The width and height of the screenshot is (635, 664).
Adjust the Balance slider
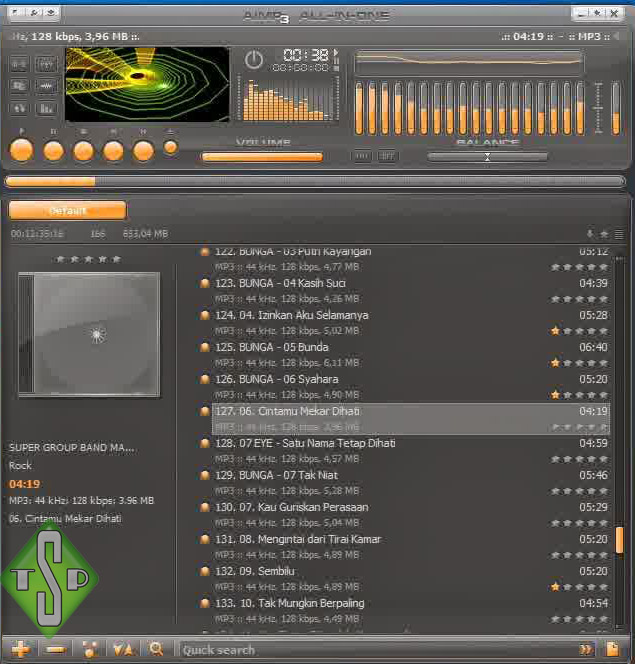[487, 157]
